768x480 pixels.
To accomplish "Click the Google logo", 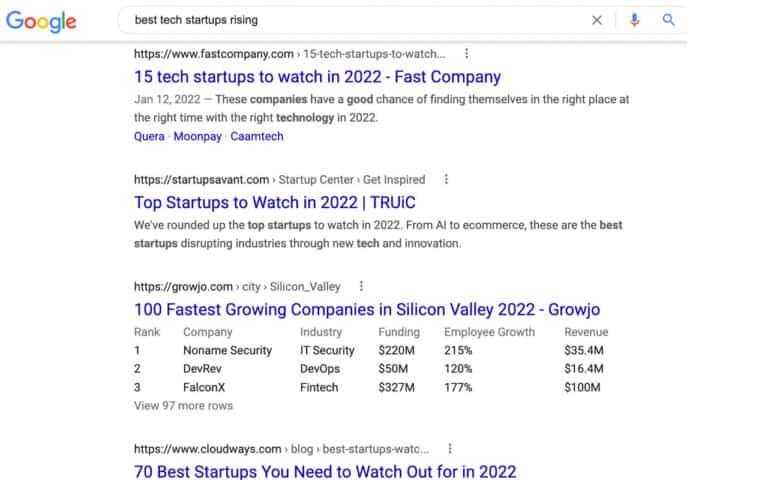I will (41, 21).
